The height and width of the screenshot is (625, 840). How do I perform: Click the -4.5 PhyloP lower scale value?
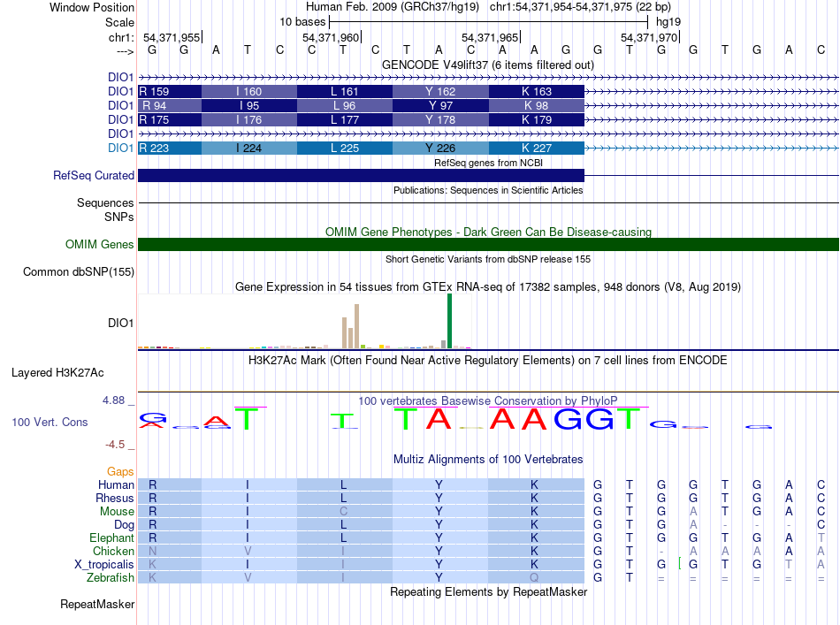115,444
